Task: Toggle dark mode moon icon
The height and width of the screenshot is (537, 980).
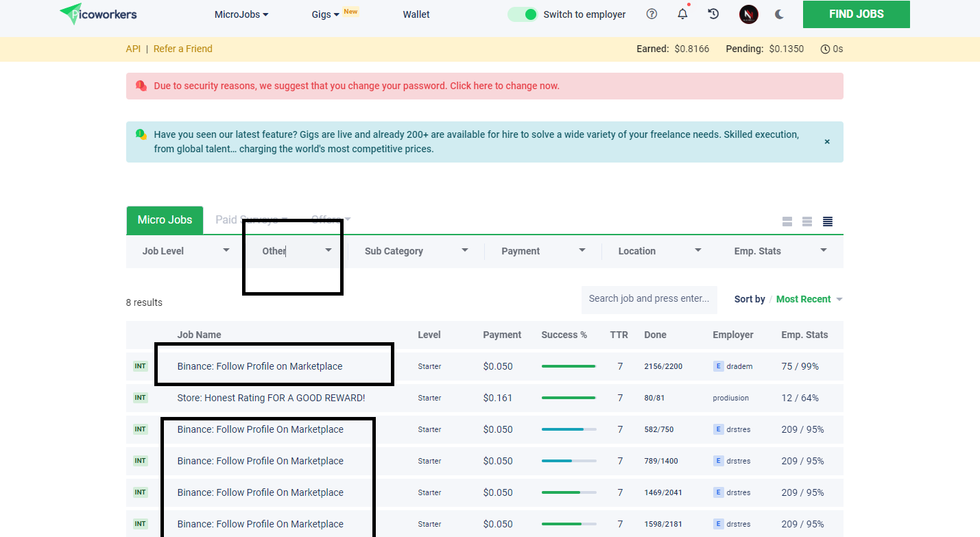Action: (779, 14)
